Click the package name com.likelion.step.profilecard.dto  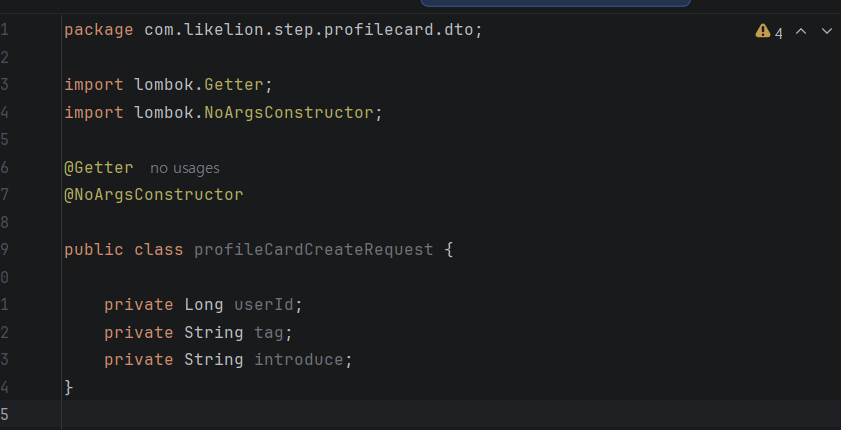[x=309, y=30]
